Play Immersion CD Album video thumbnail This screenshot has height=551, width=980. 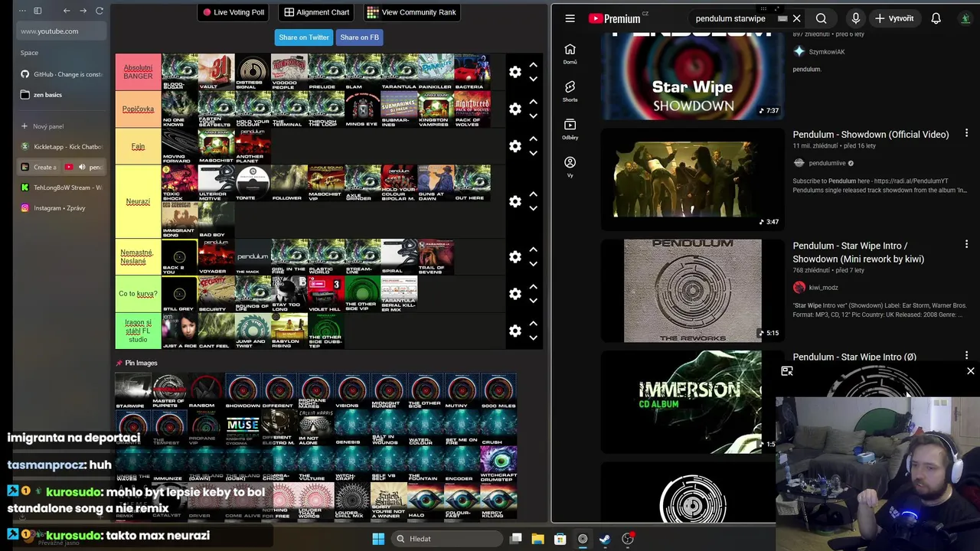coord(692,402)
